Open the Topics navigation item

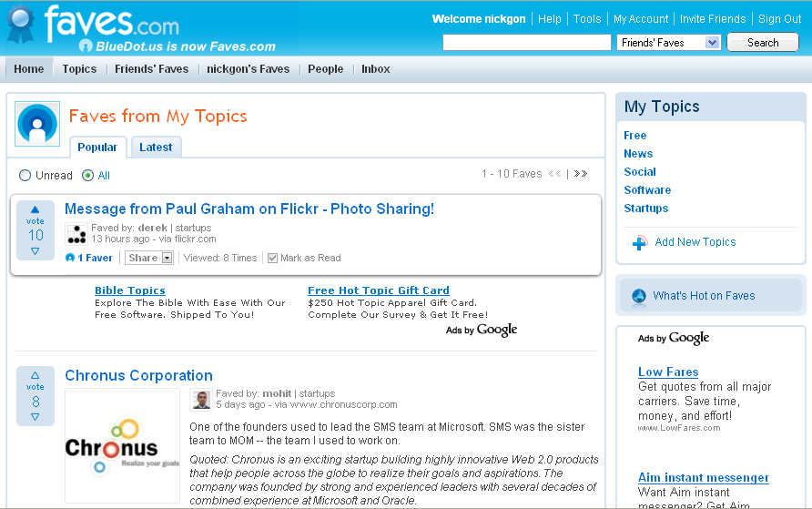pos(79,69)
